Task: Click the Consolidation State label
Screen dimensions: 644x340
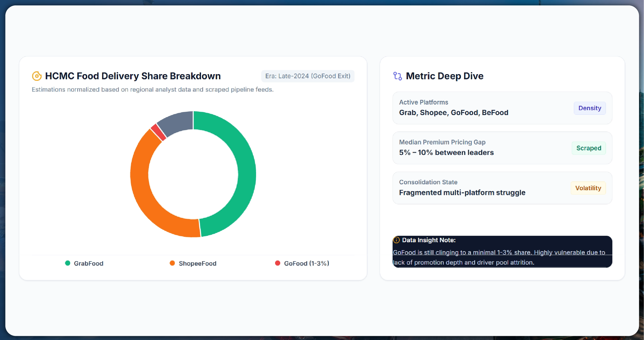Action: pyautogui.click(x=428, y=182)
